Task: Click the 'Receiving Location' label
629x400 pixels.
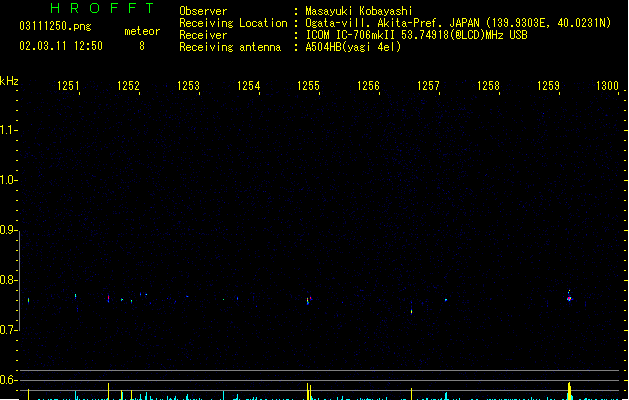Action: coord(233,23)
